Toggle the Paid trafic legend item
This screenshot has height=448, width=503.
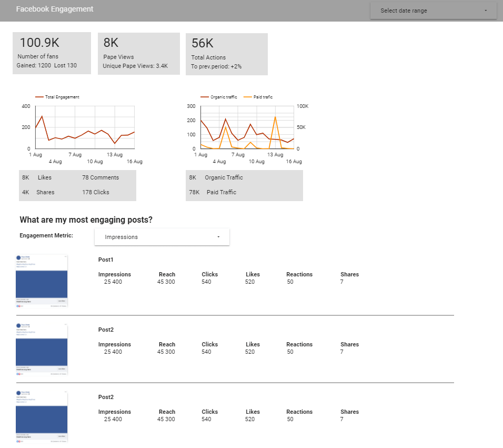[x=258, y=97]
